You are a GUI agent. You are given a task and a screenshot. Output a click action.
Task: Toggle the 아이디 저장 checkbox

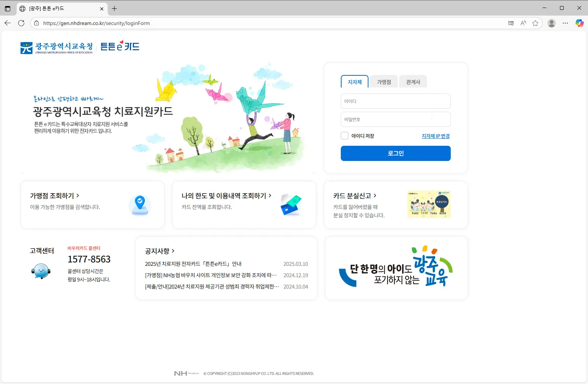click(345, 136)
